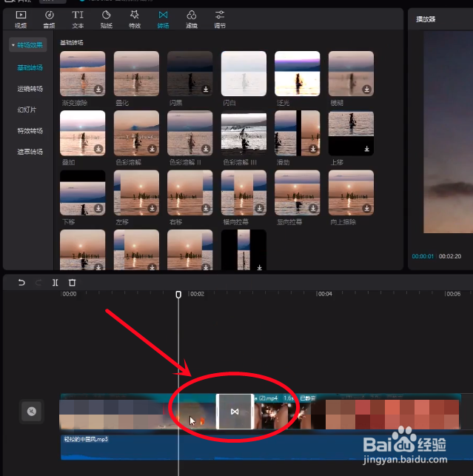Viewport: 473px width, 476px height.
Task: Download the 闪黑 transition
Action: [206, 90]
